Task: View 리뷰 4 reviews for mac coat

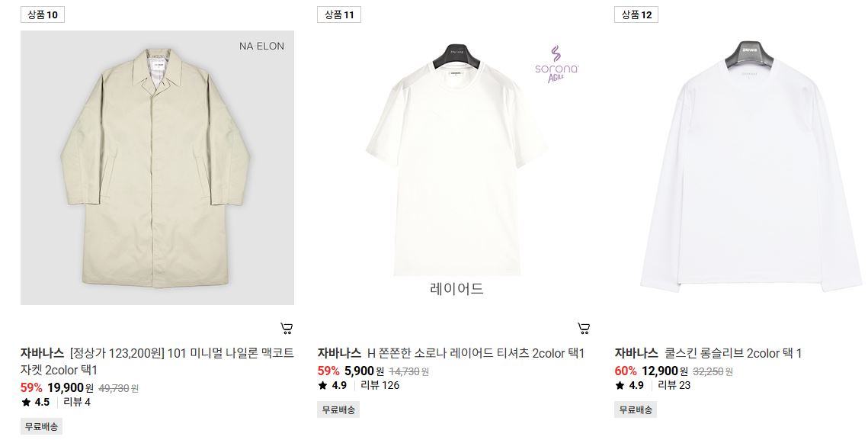Action: coord(77,402)
